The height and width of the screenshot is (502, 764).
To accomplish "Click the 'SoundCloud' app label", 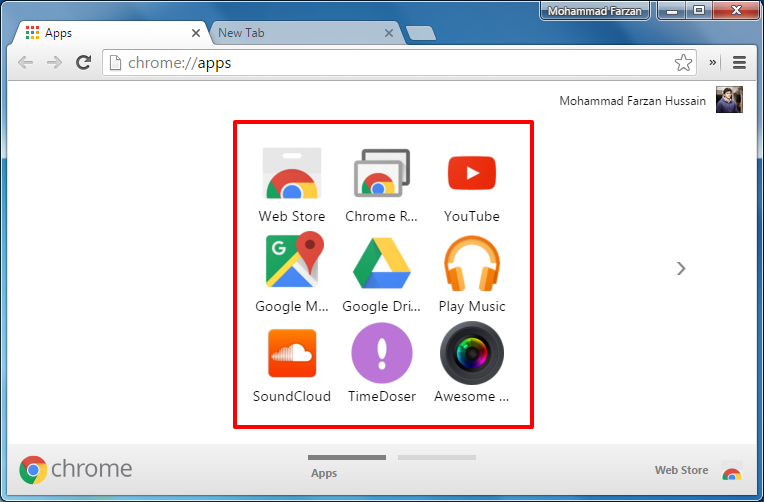I will pyautogui.click(x=292, y=396).
